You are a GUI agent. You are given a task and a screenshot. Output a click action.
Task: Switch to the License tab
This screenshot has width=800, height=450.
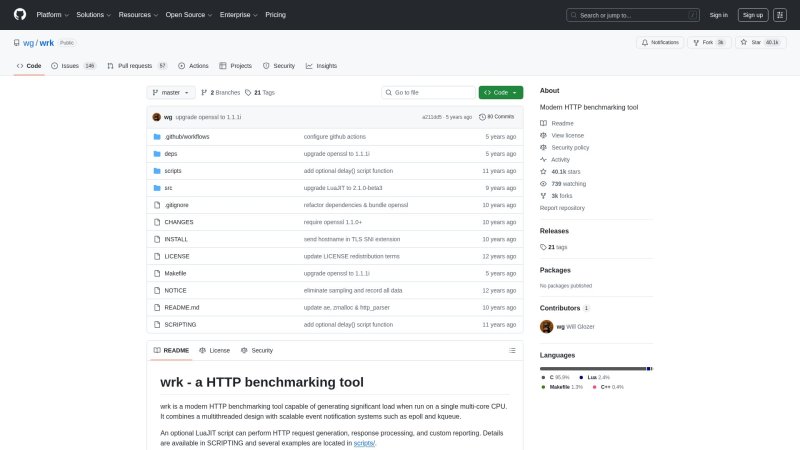[215, 350]
